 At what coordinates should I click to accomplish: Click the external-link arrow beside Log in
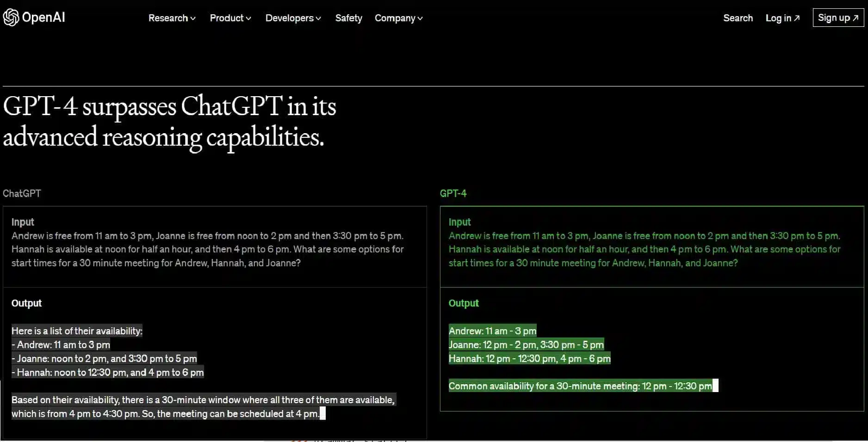(796, 18)
